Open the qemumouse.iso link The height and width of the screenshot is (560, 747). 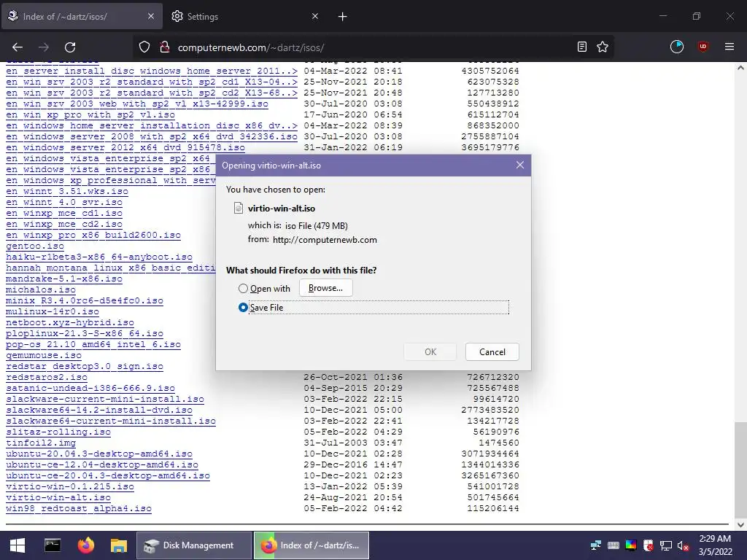pos(43,356)
